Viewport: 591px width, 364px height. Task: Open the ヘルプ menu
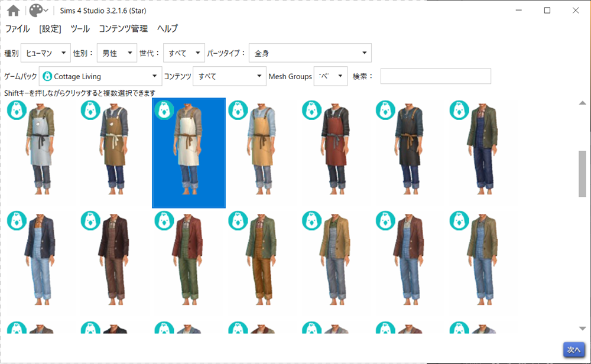pyautogui.click(x=167, y=28)
